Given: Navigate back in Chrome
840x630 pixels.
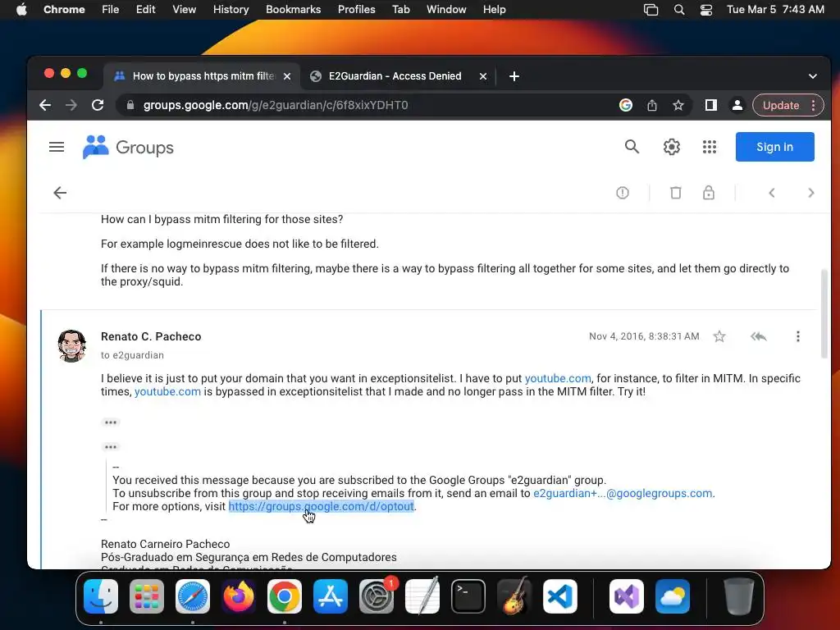Looking at the screenshot, I should coord(45,105).
